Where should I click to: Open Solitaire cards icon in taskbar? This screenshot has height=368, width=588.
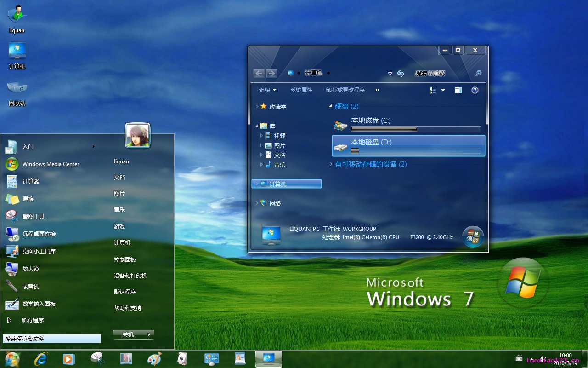click(x=182, y=359)
